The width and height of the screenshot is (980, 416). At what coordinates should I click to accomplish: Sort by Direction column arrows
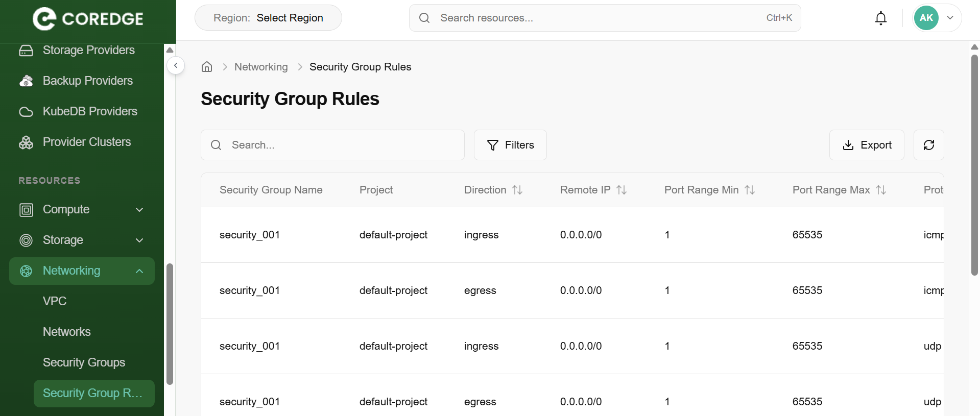(x=517, y=190)
